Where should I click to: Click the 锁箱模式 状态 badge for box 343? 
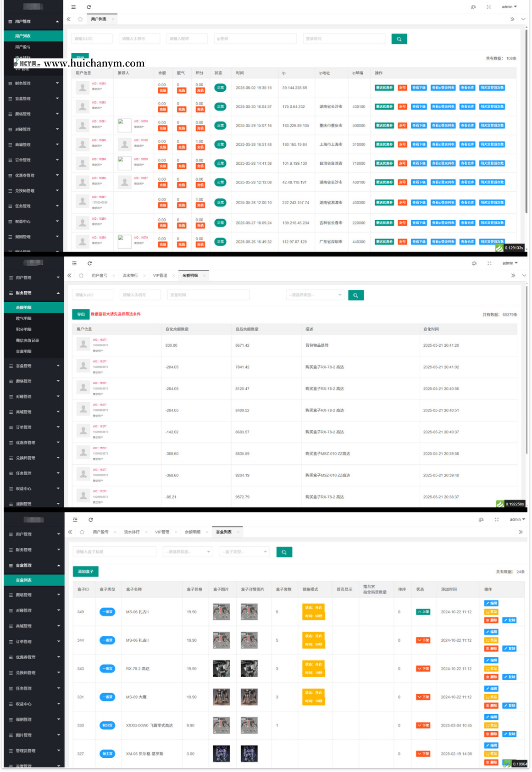tap(314, 665)
